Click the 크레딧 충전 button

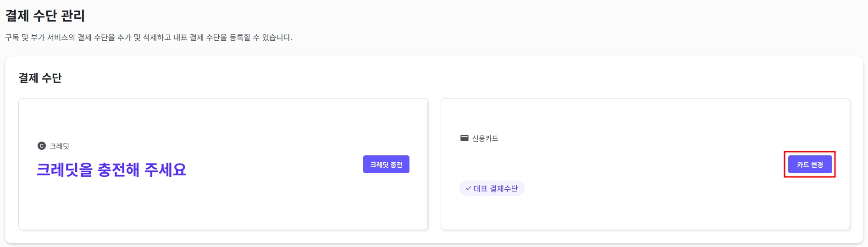pos(386,165)
